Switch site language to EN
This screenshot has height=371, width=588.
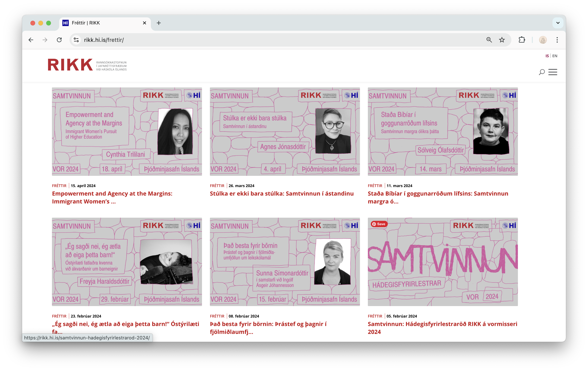click(x=555, y=56)
